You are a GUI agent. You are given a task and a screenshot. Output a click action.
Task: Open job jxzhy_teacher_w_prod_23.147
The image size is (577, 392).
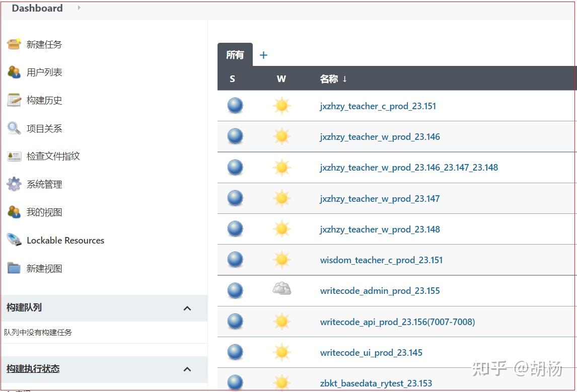[x=380, y=199]
